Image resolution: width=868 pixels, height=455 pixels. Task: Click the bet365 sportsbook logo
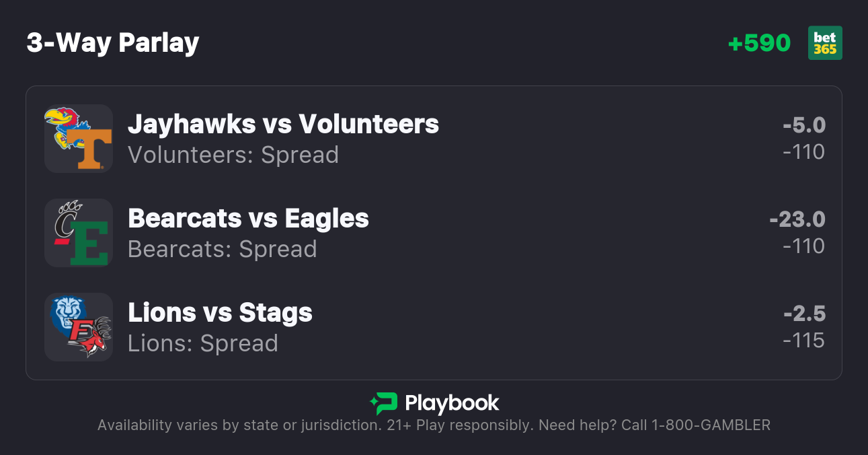(x=825, y=43)
